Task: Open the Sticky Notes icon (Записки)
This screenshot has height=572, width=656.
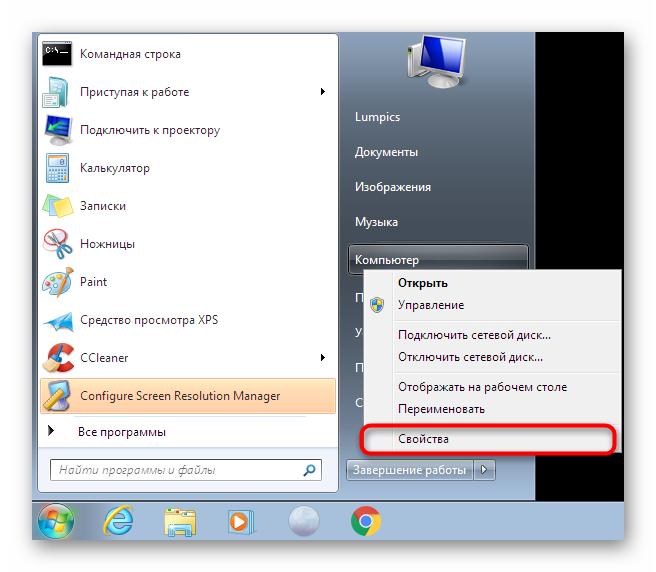Action: (x=58, y=206)
